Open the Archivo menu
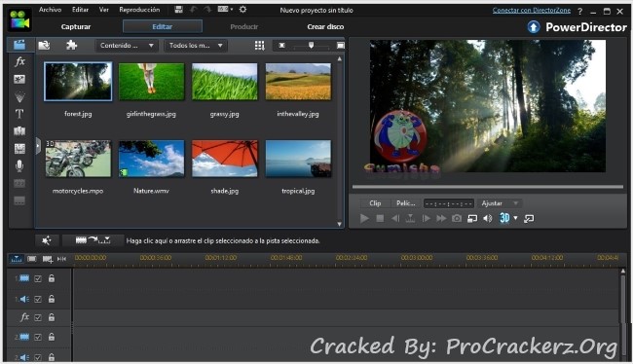 pyautogui.click(x=50, y=10)
